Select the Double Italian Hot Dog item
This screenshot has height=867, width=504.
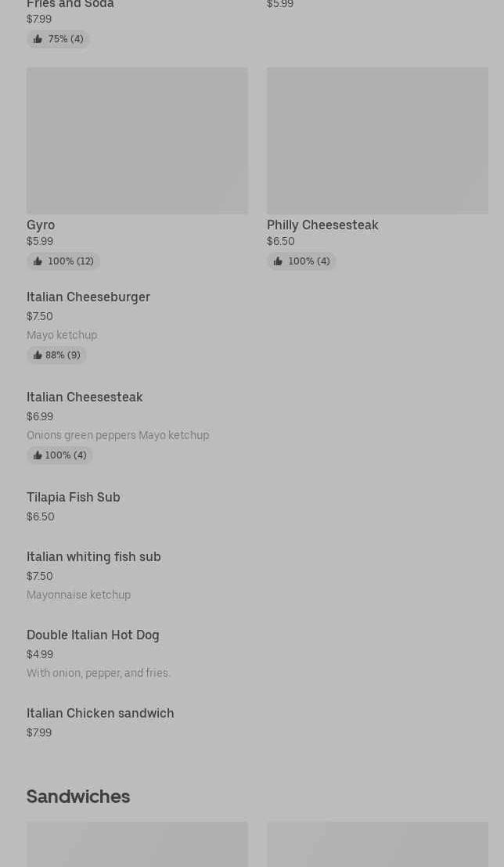(x=93, y=635)
